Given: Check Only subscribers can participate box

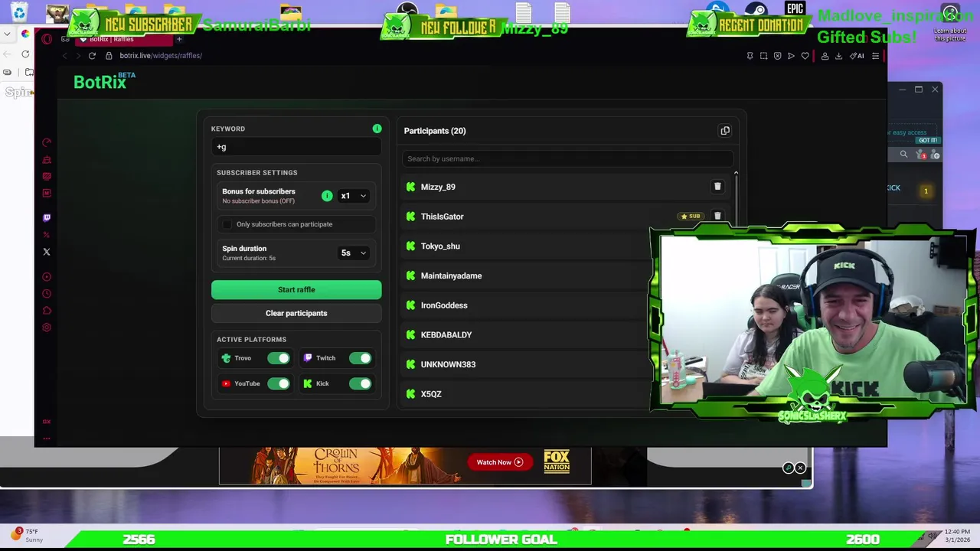Looking at the screenshot, I should pyautogui.click(x=227, y=224).
